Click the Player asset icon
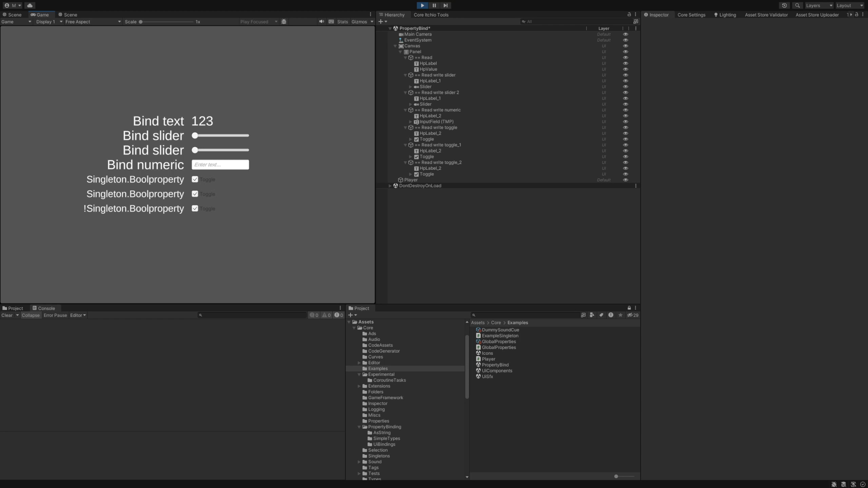Viewport: 868px width, 488px height. pos(478,359)
